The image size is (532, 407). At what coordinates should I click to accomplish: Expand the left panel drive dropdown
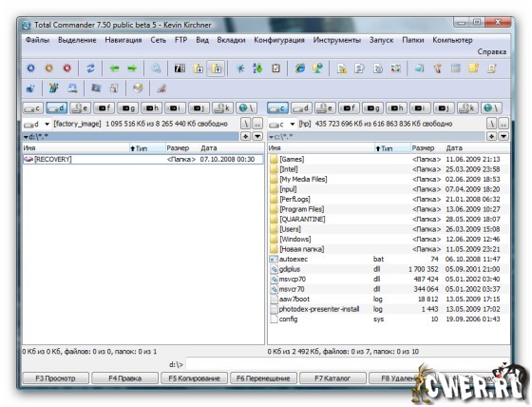tap(47, 124)
